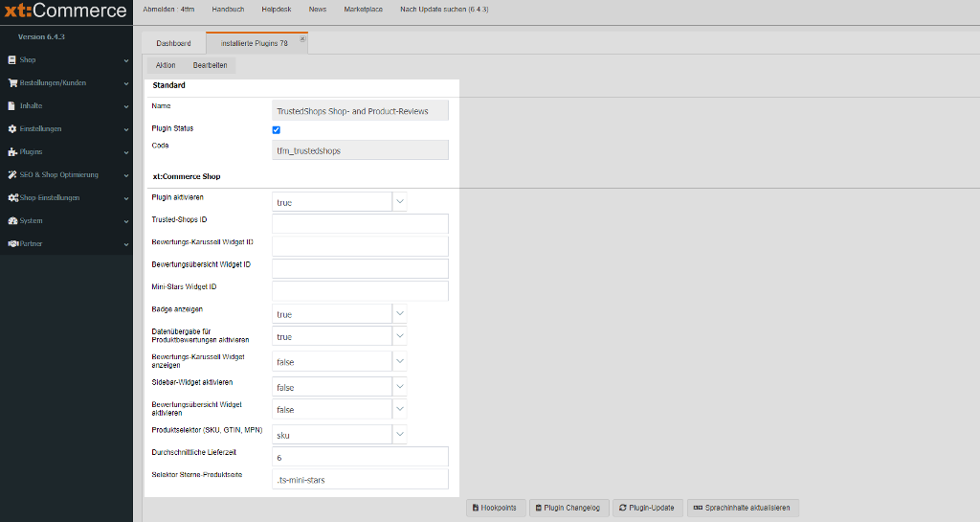Click the Plugin-Update button
The image size is (980, 522).
point(646,508)
